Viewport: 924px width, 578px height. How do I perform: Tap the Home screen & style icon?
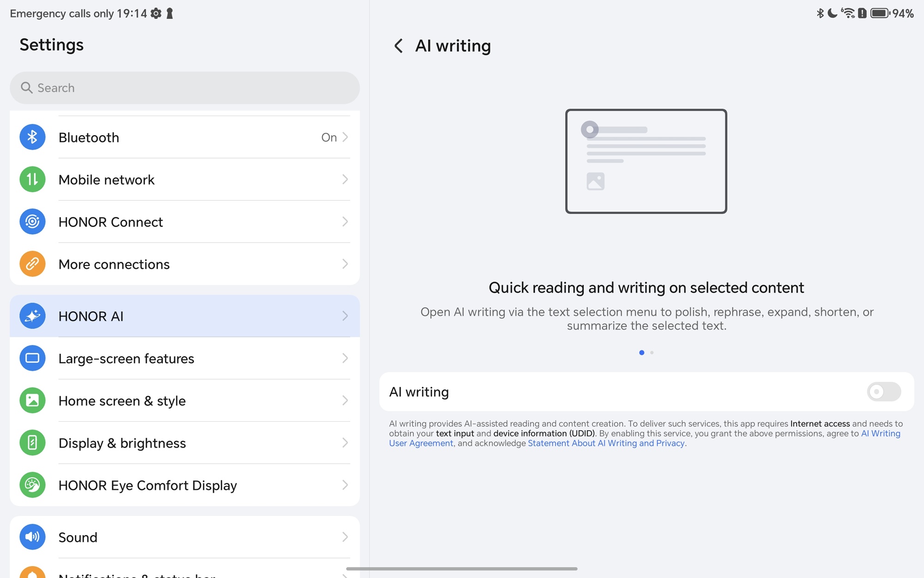pos(32,400)
